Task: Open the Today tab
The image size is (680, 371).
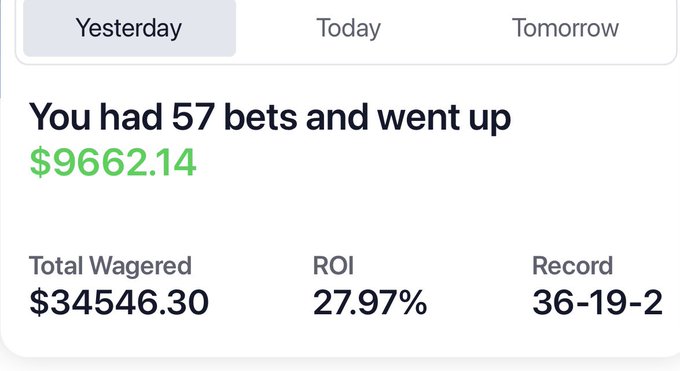Action: [x=348, y=28]
